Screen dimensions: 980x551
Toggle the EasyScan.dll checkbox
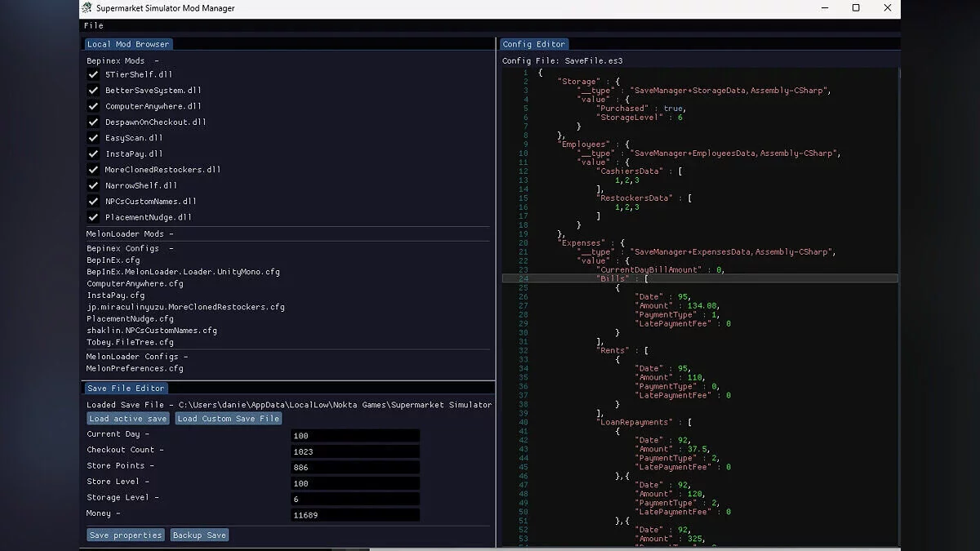tap(93, 138)
